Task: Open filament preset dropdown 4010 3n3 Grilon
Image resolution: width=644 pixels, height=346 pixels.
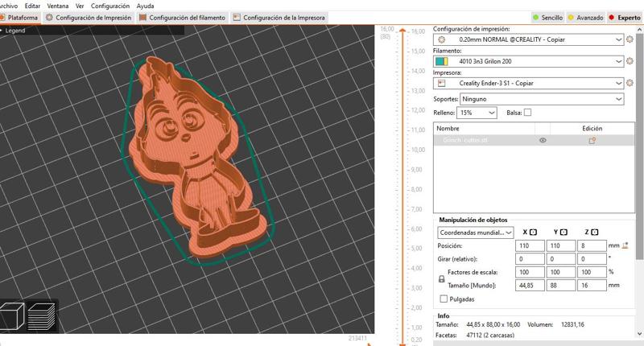Action: click(x=529, y=61)
